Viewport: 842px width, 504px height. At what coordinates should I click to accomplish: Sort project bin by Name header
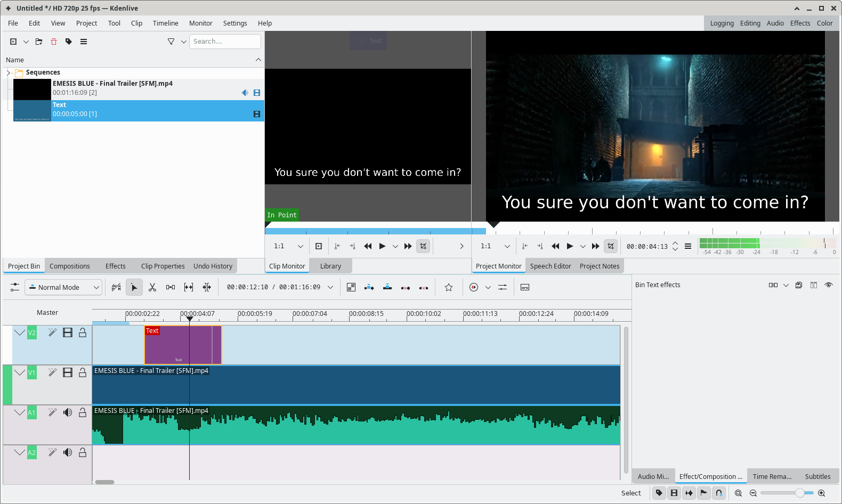(133, 60)
